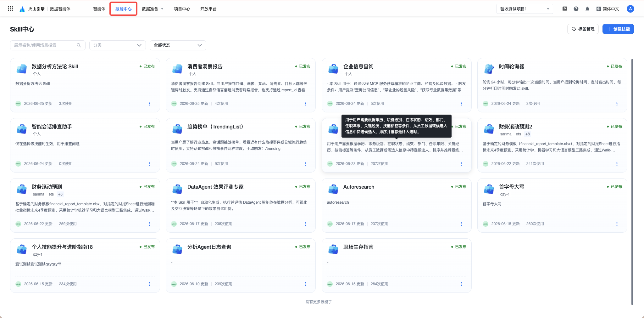Open the help question mark icon
This screenshot has width=644, height=318.
pos(576,9)
